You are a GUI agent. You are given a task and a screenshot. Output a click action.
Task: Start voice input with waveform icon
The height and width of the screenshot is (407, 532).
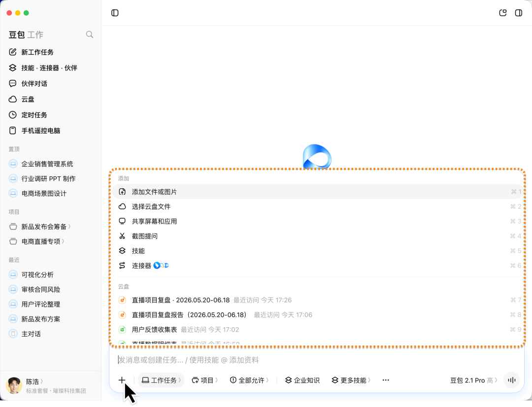click(512, 380)
